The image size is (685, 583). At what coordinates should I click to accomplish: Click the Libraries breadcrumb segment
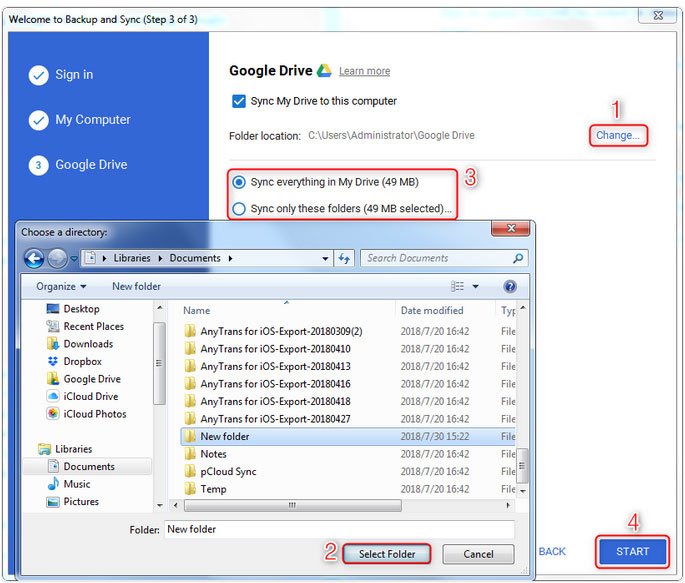pyautogui.click(x=132, y=258)
